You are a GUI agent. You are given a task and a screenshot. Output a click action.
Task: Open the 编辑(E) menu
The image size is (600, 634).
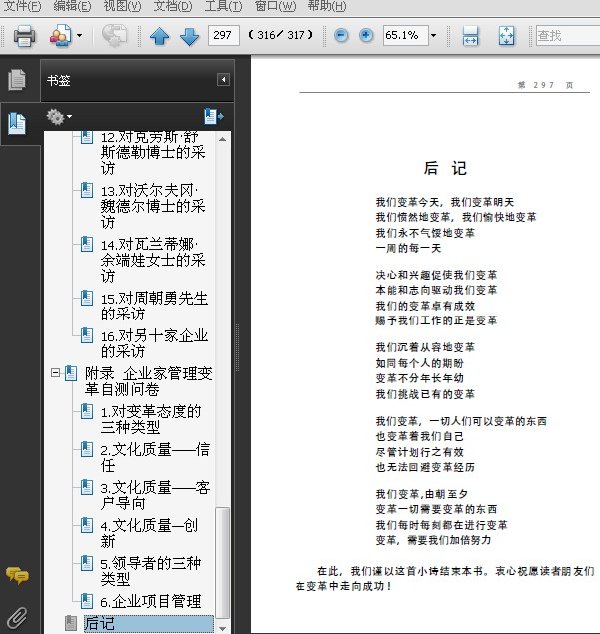click(x=72, y=6)
